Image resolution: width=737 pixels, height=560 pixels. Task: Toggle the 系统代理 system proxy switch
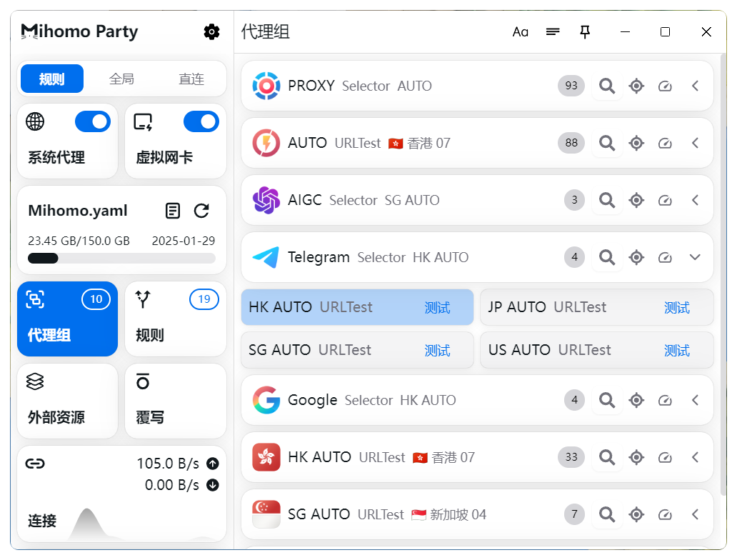click(x=93, y=122)
